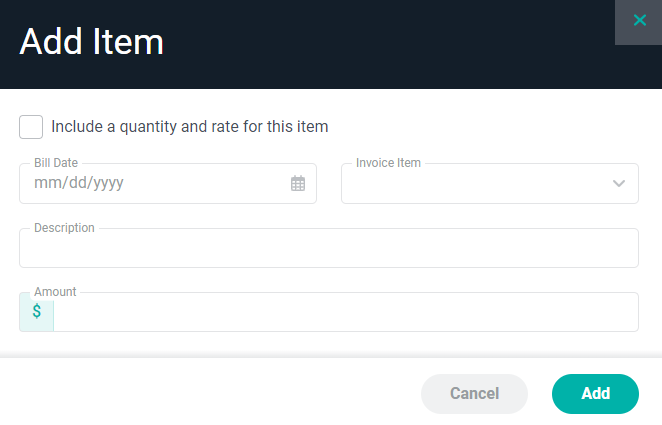The height and width of the screenshot is (425, 662).
Task: Click the Amount field label
Action: (x=55, y=292)
